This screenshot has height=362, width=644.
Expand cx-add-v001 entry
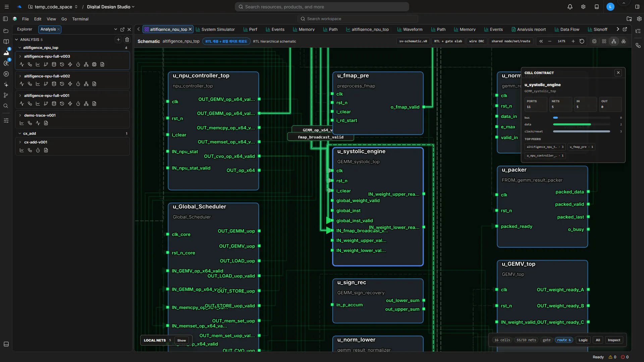[20, 142]
